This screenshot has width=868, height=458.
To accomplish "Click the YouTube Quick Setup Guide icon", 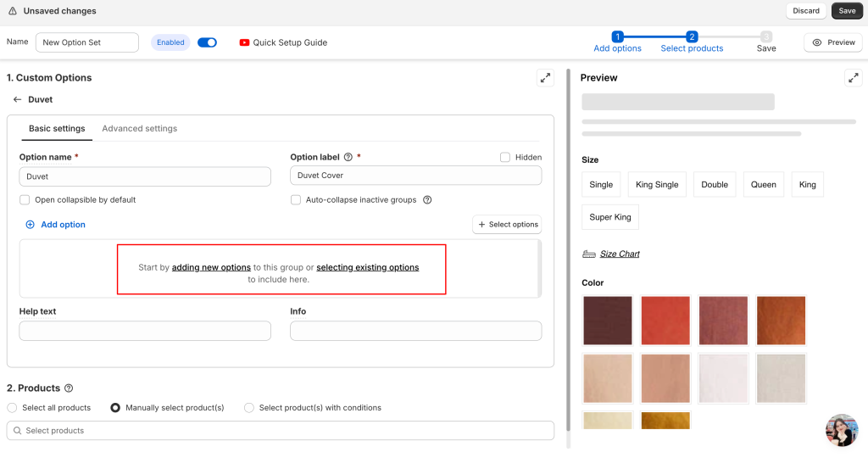I will 245,42.
